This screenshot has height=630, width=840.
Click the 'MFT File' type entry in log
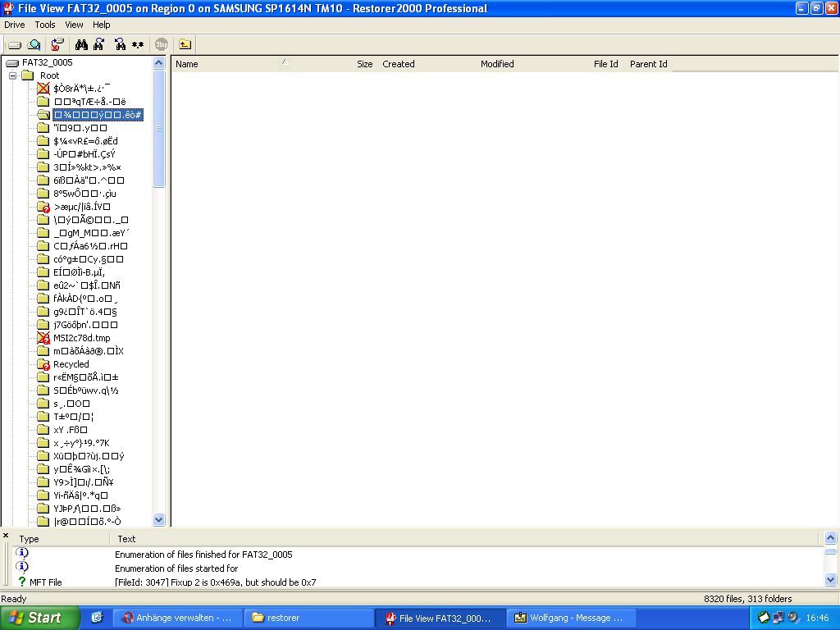[x=46, y=582]
